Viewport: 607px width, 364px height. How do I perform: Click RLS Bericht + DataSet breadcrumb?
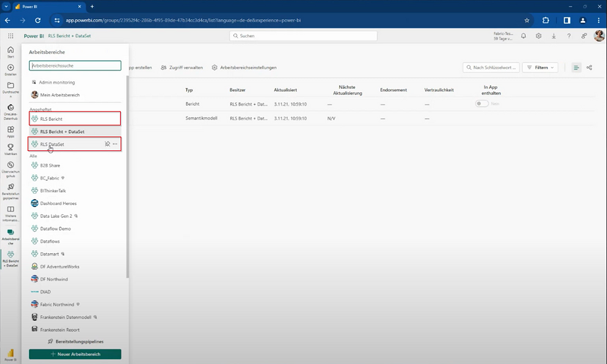coord(69,35)
